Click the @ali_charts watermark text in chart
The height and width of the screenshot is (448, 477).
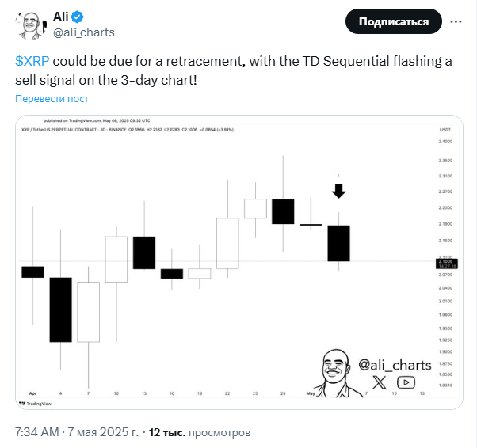tap(395, 365)
